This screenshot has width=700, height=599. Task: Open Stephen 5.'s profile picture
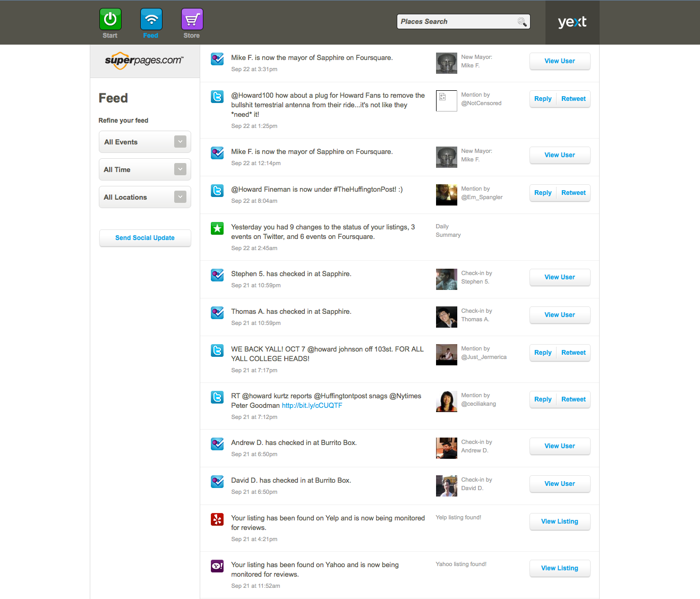coord(447,279)
